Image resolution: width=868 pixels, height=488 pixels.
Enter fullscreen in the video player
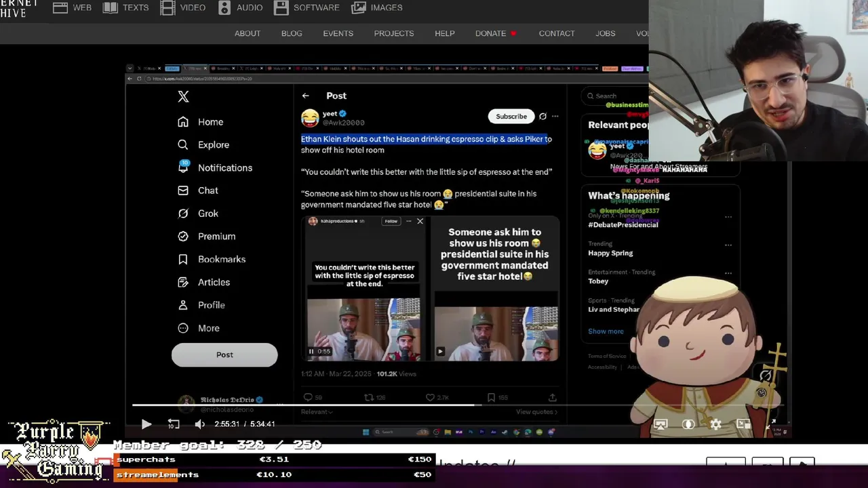tap(771, 424)
